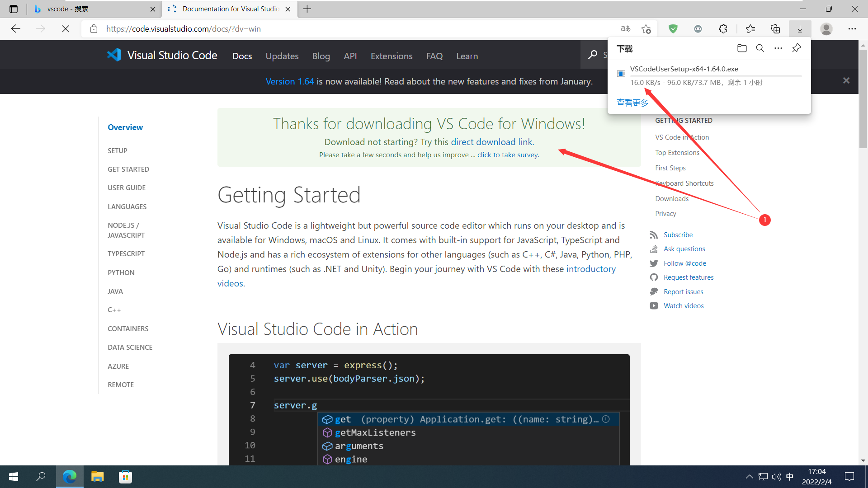Open the Docs navigation item
This screenshot has height=488, width=868.
point(242,56)
